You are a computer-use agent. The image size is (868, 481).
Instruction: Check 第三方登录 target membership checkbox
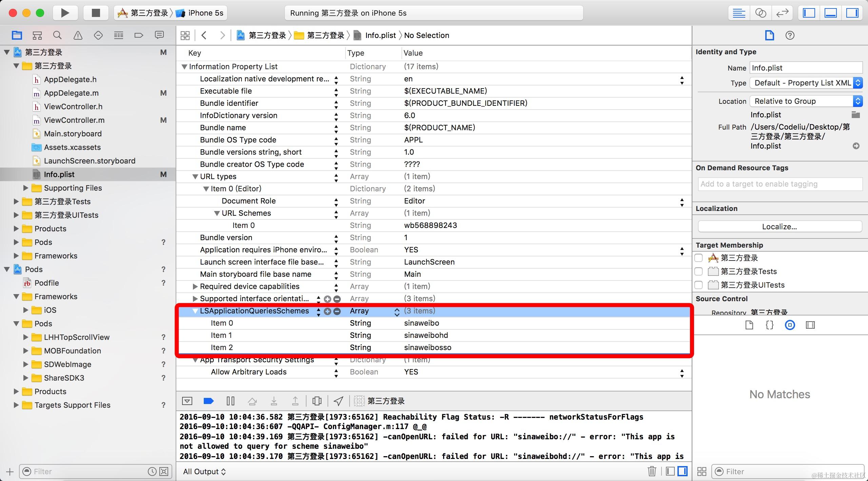pyautogui.click(x=698, y=258)
